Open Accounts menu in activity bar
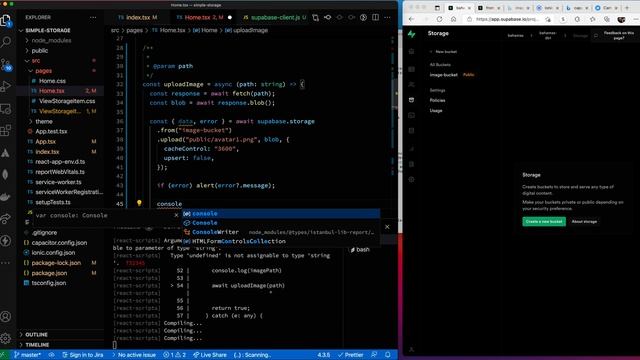Viewport: 640px width, 360px height. pyautogui.click(x=6, y=316)
